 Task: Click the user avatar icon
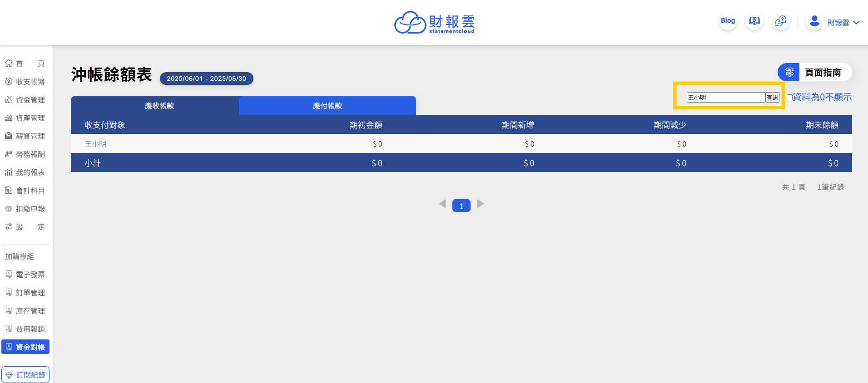click(814, 21)
